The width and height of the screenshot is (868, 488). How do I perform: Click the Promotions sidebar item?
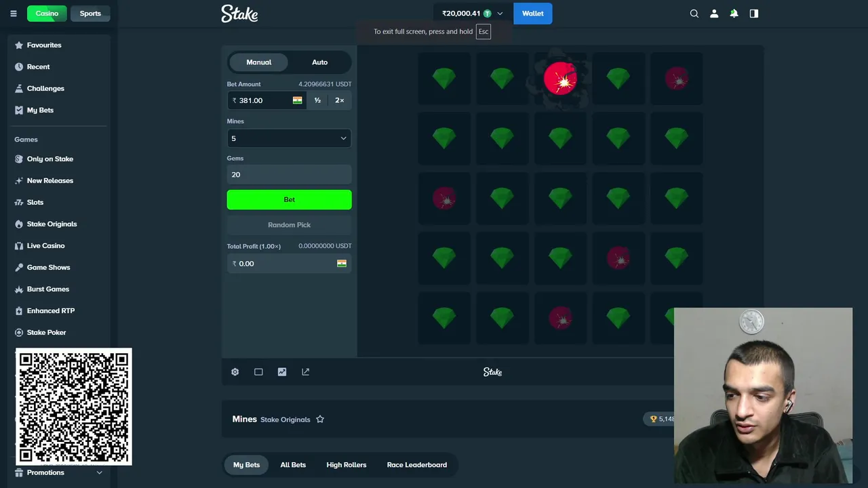click(x=59, y=473)
